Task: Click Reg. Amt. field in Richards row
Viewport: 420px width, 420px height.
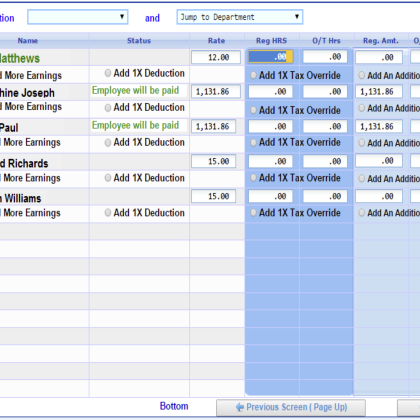Action: (x=379, y=161)
